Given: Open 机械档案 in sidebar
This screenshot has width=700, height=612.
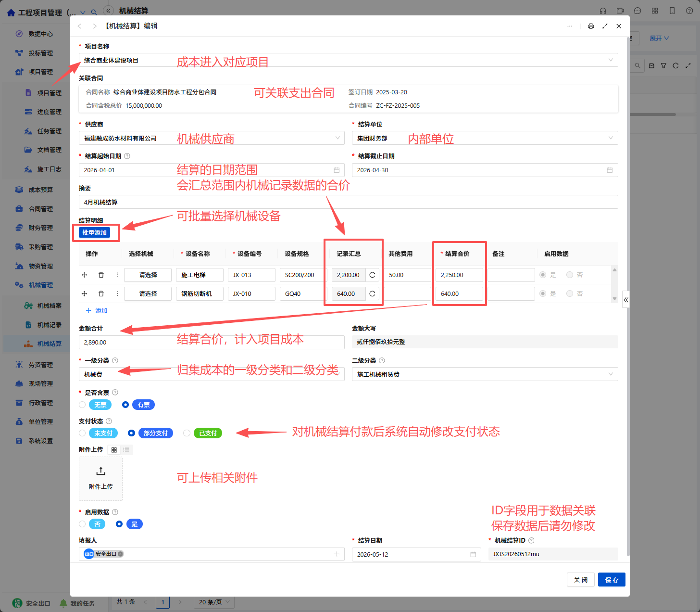Looking at the screenshot, I should [49, 306].
